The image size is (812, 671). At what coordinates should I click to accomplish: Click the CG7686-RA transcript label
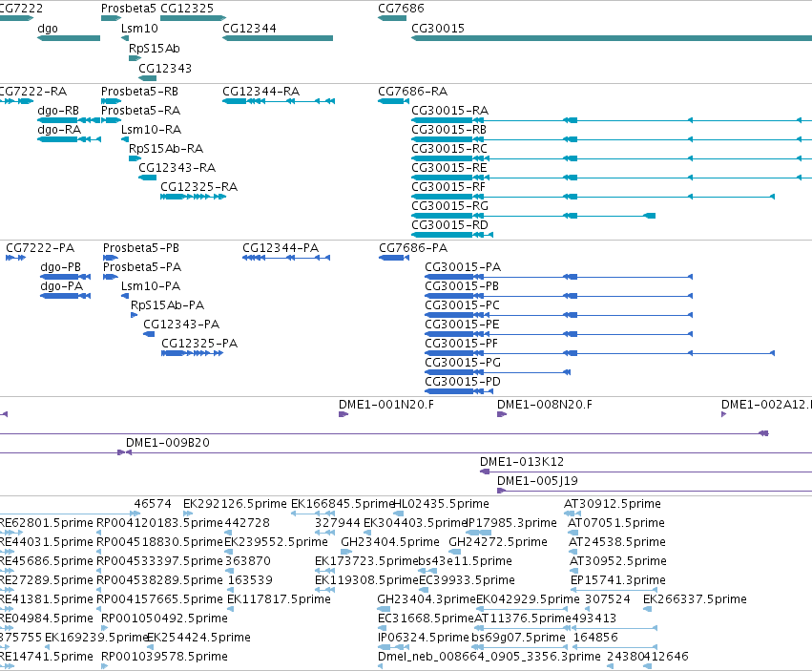tap(413, 92)
